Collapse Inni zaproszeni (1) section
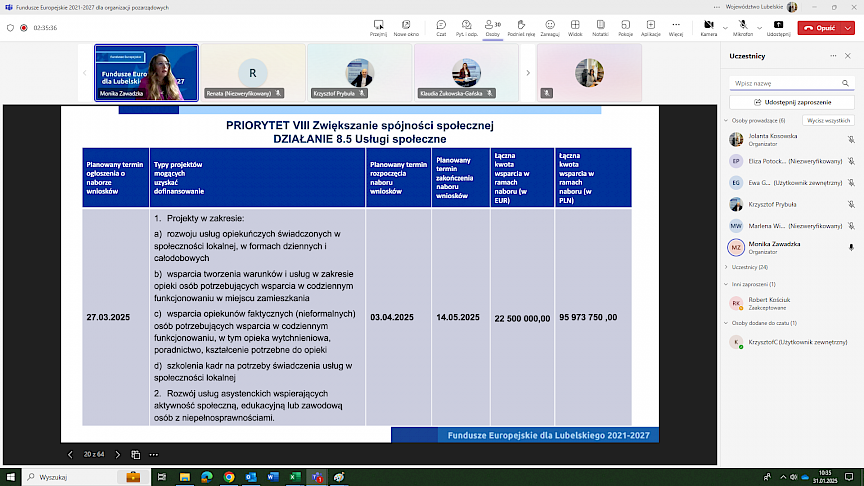The image size is (864, 486). (x=726, y=284)
